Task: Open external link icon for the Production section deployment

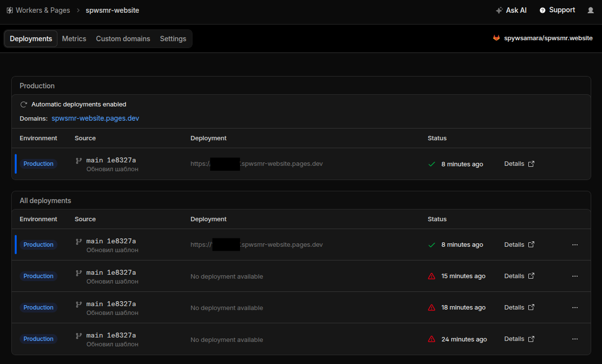Action: (531, 164)
